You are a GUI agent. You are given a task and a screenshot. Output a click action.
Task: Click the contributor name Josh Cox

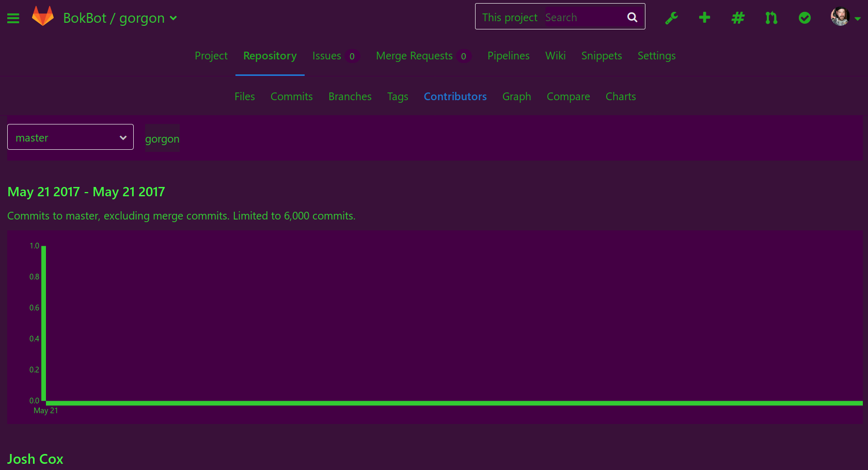click(35, 459)
